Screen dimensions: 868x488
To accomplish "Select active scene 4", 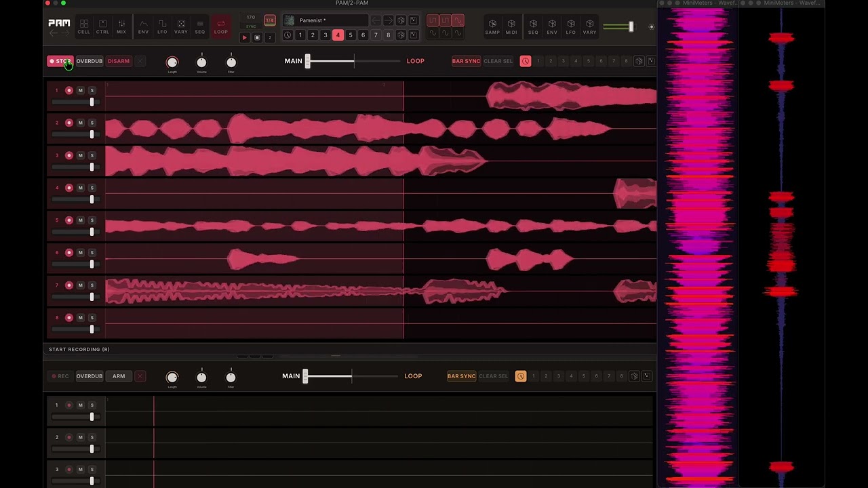I will tap(338, 35).
